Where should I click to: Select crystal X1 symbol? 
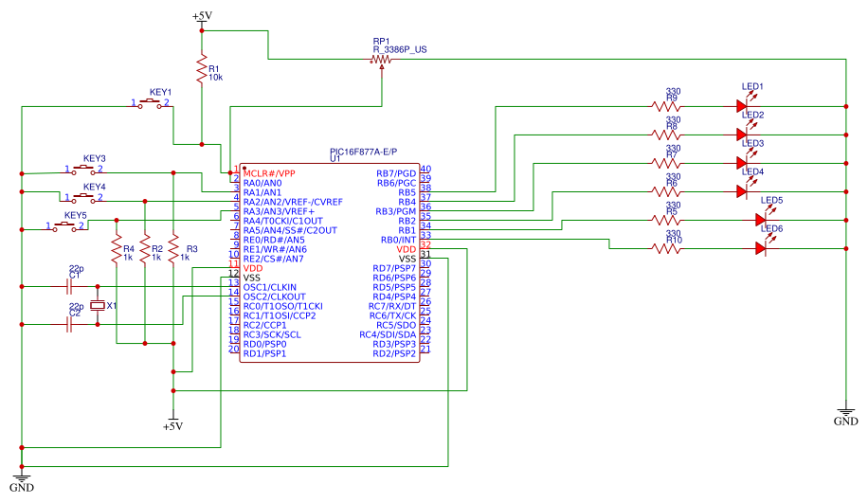pos(98,305)
